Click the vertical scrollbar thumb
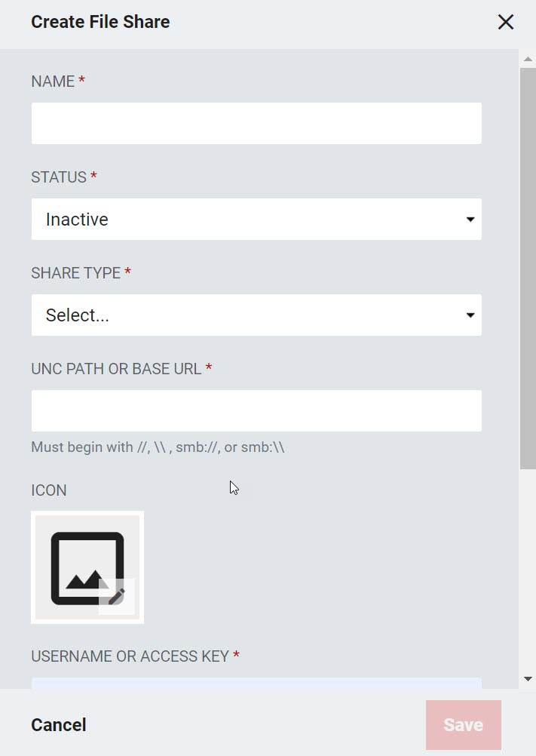The width and height of the screenshot is (536, 756). coord(528,269)
